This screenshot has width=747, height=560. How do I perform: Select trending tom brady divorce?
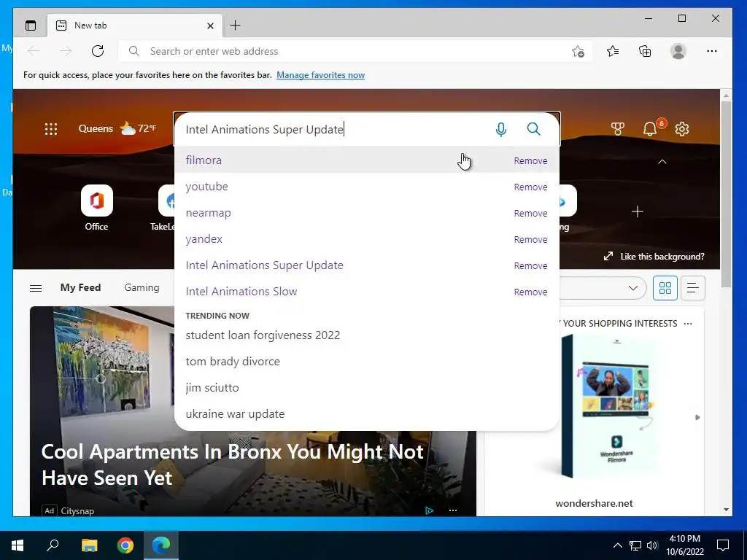point(367,361)
